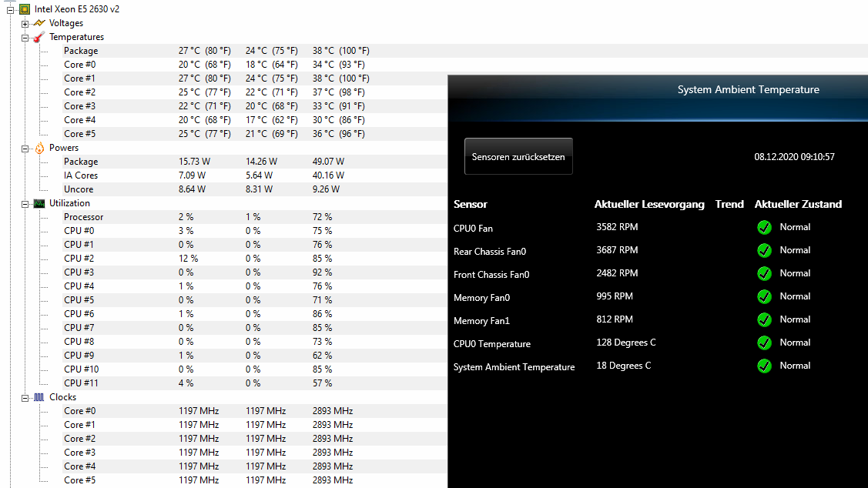
Task: Click green Normal icon beside CPU0 Fan
Action: (764, 227)
